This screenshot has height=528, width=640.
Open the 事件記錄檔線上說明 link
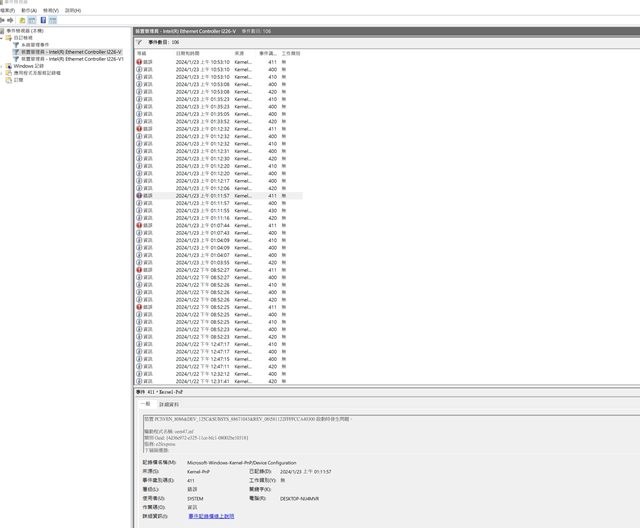[211, 515]
